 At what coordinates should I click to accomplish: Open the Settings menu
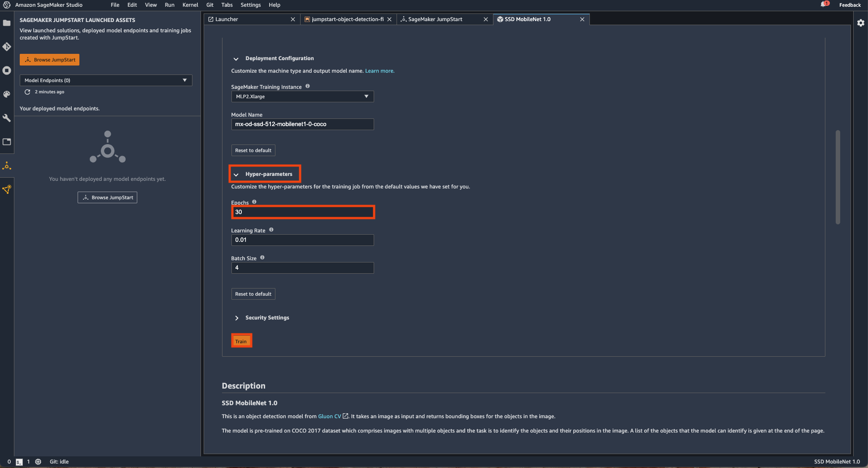coord(251,5)
